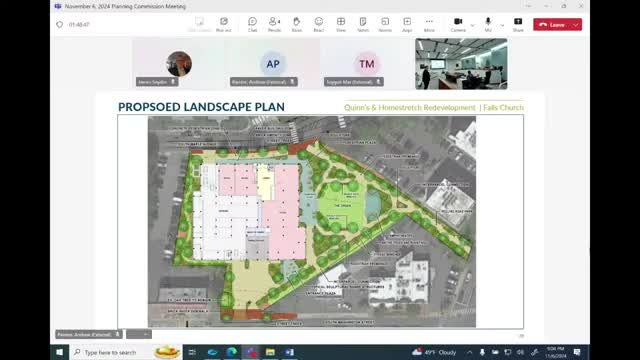Open the Apps menu
Image resolution: width=640 pixels, height=360 pixels.
[407, 24]
